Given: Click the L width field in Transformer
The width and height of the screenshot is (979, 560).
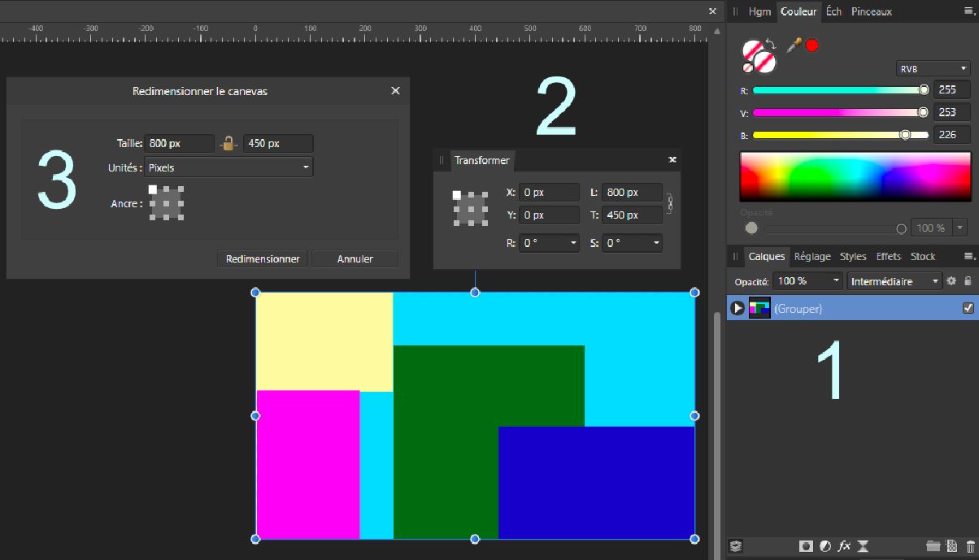Looking at the screenshot, I should (x=632, y=193).
